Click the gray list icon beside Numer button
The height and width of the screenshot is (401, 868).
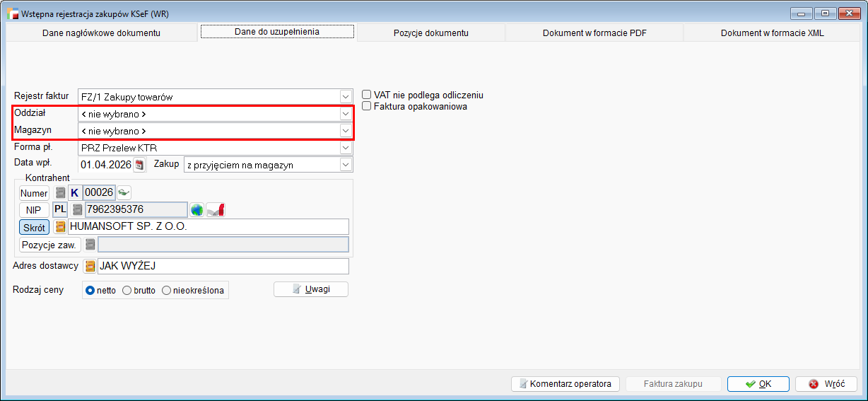(60, 192)
